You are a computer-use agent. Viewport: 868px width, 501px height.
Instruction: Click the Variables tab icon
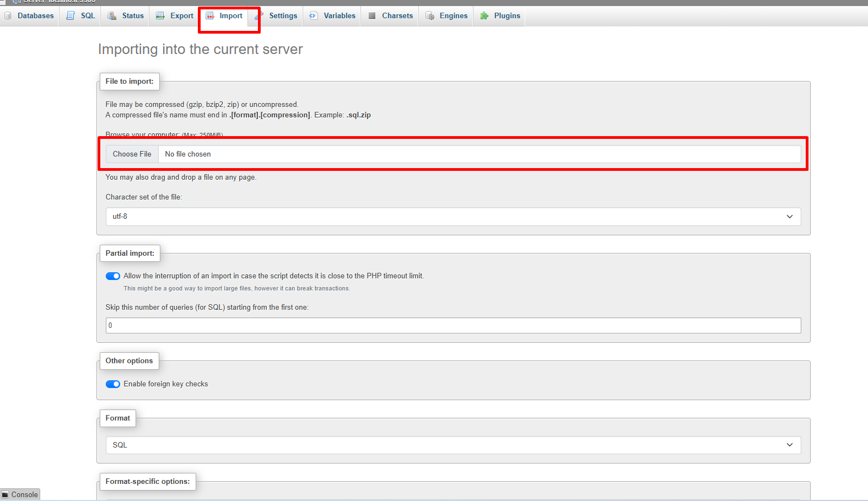(x=314, y=16)
